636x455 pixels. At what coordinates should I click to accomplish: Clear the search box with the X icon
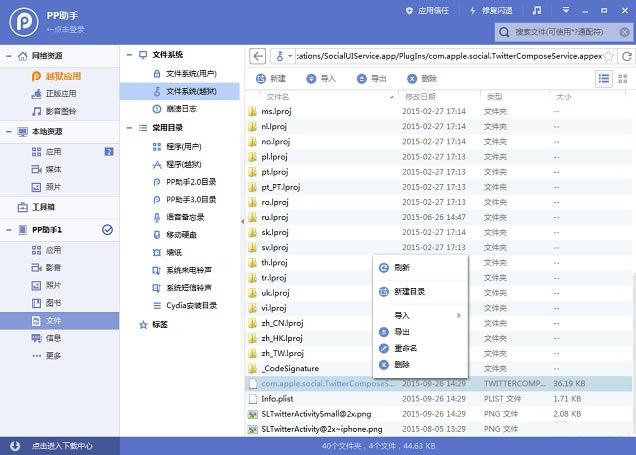(x=625, y=32)
